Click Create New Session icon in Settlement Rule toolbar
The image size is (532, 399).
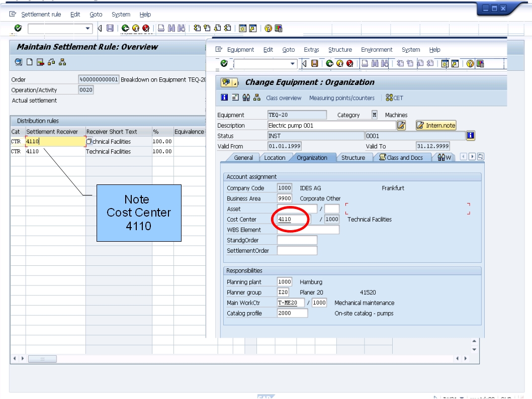[x=242, y=29]
